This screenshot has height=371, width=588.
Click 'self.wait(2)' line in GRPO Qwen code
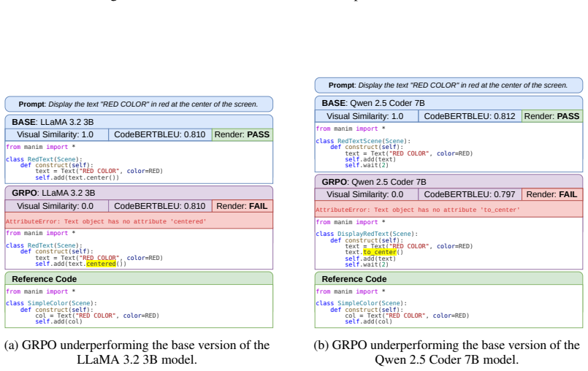coord(367,264)
